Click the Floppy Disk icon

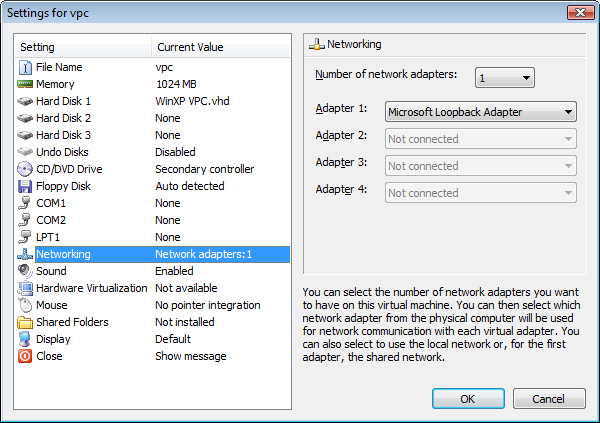(25, 186)
